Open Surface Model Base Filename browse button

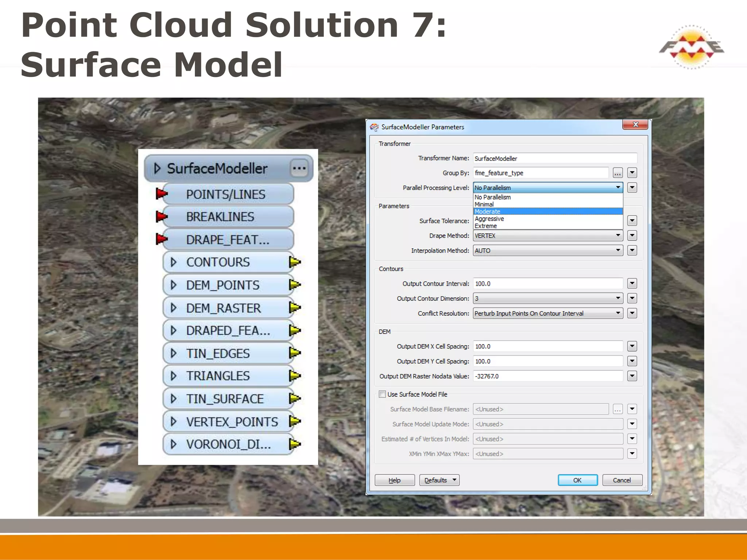(x=617, y=409)
